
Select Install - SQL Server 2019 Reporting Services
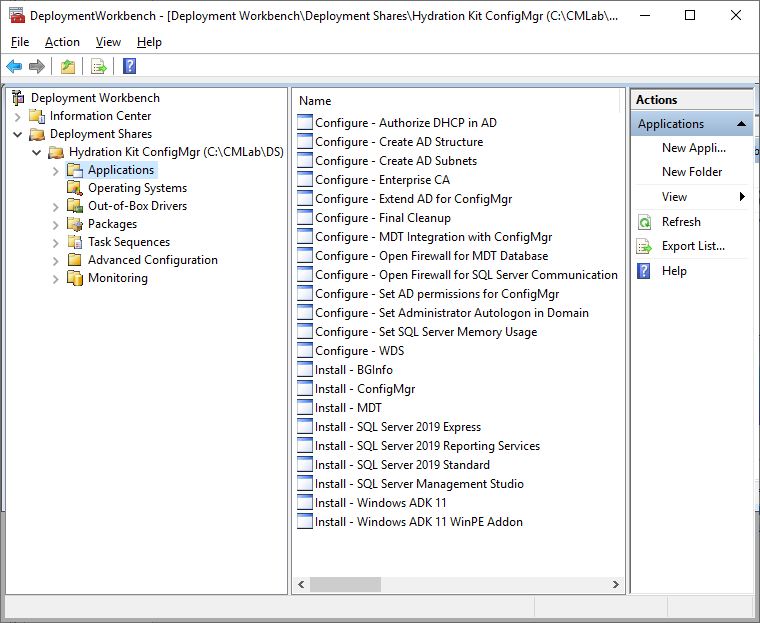click(427, 446)
